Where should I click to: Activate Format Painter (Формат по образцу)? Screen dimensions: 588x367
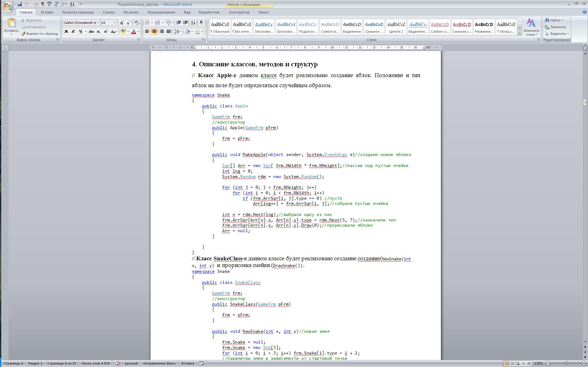39,34
